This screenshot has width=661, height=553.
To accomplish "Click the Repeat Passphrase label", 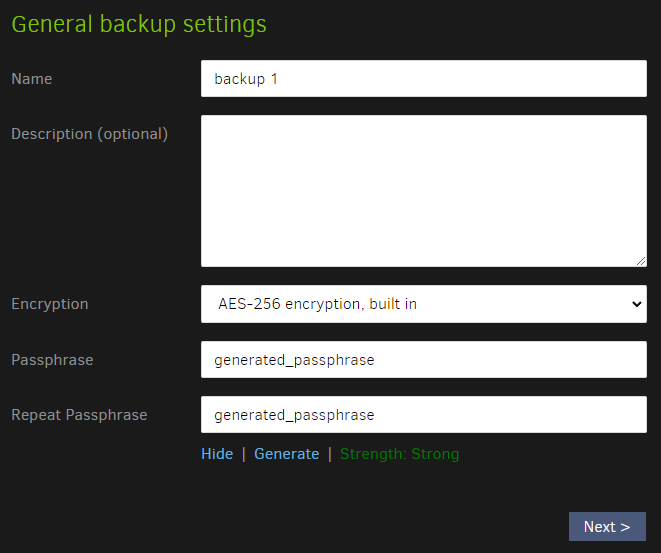I will (79, 415).
